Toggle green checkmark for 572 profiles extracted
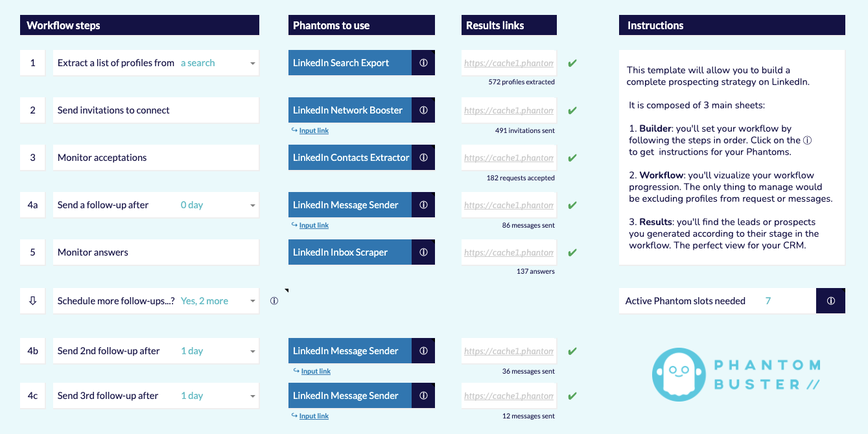The height and width of the screenshot is (434, 868). tap(572, 64)
